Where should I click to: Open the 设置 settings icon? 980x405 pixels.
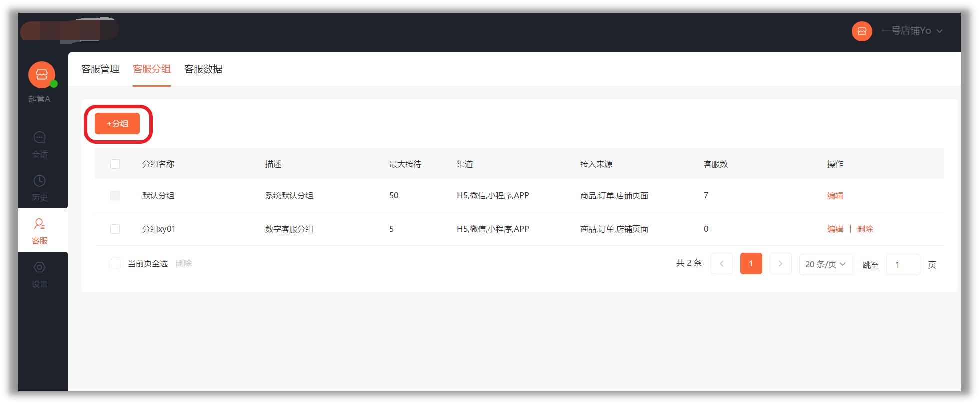coord(40,268)
